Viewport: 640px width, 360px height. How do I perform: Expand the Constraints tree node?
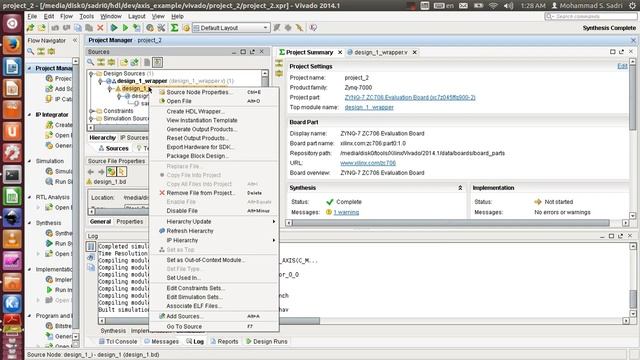[x=91, y=111]
